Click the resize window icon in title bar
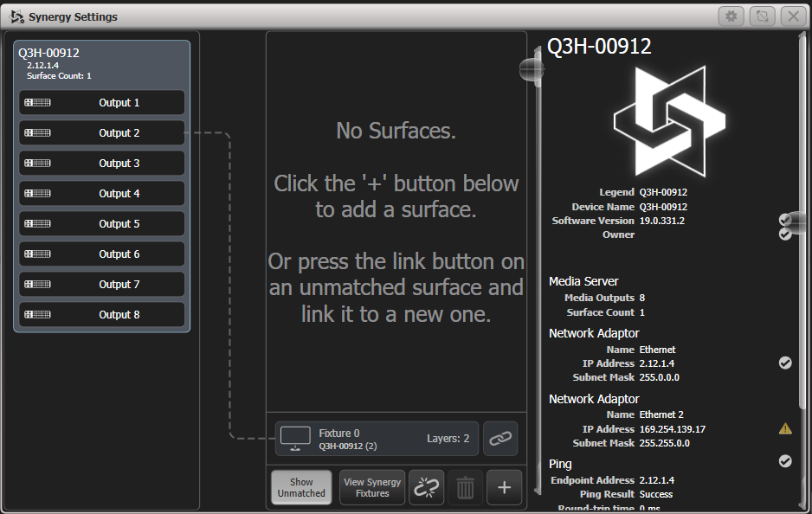The height and width of the screenshot is (514, 812). click(x=763, y=16)
